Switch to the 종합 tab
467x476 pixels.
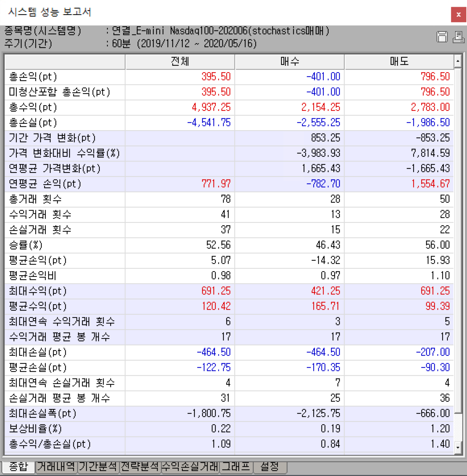[x=18, y=467]
